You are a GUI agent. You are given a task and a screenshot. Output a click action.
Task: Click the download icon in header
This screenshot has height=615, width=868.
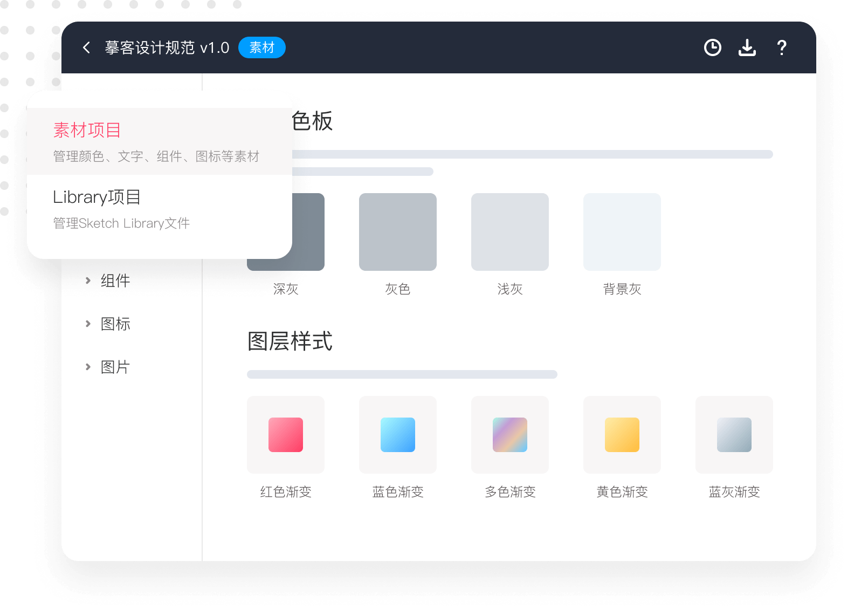747,47
